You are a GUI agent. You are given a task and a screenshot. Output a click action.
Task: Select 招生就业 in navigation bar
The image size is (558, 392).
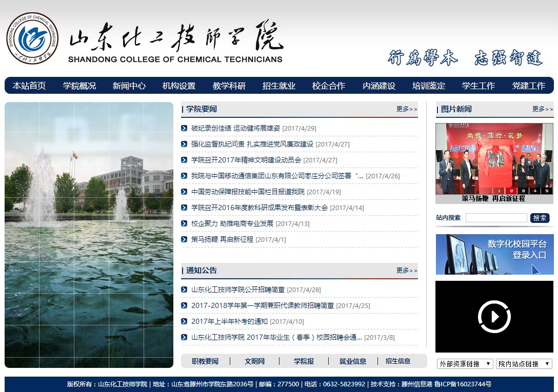click(x=279, y=86)
